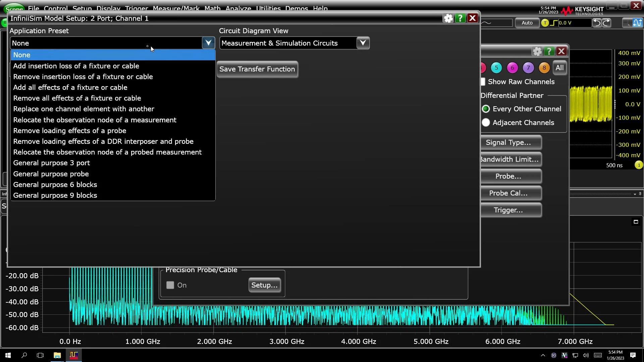Show hidden system tray icons
The image size is (644, 362).
543,355
